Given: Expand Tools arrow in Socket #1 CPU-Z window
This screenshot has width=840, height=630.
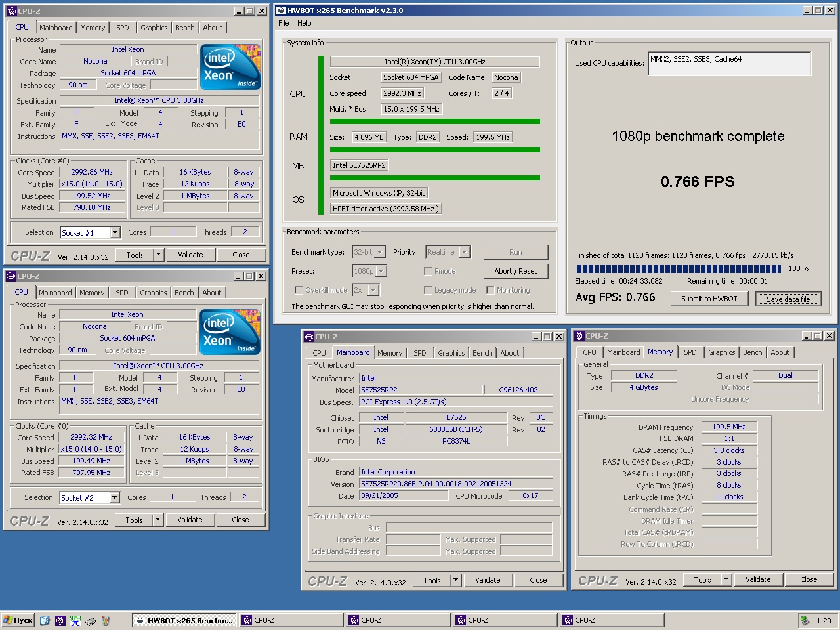Looking at the screenshot, I should tap(158, 255).
